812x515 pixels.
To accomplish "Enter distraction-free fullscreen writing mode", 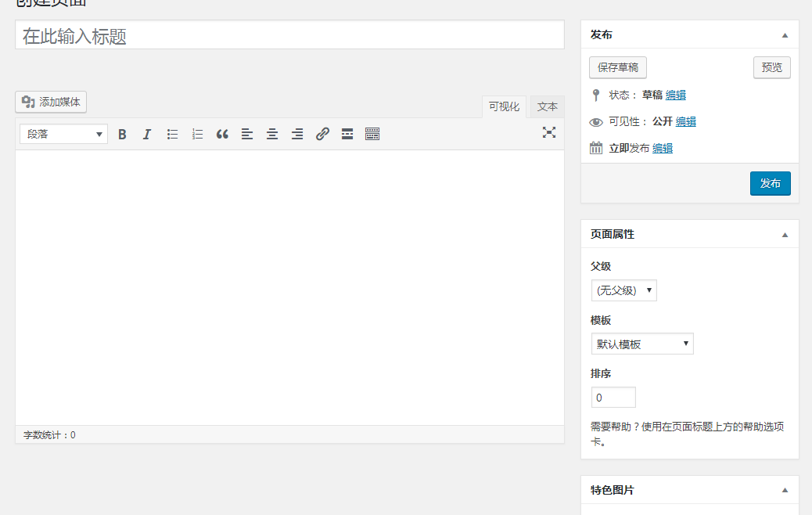I will click(549, 132).
